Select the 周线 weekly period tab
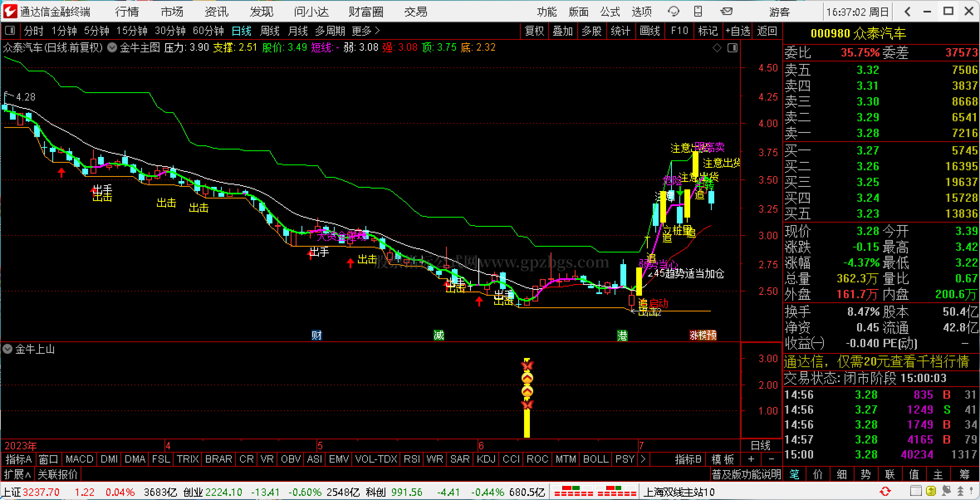The height and width of the screenshot is (500, 980). (x=270, y=31)
